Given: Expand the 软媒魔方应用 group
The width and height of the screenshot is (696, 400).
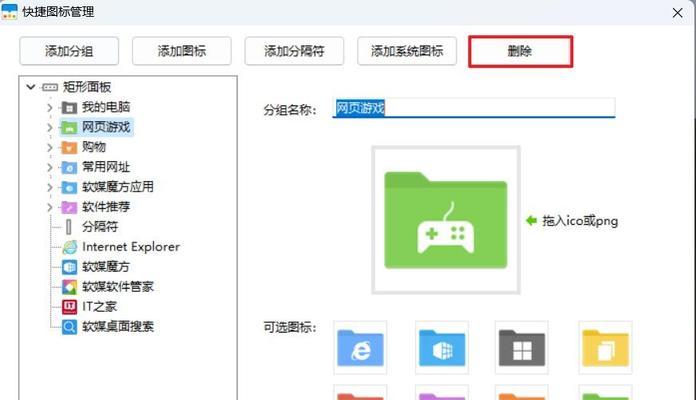Looking at the screenshot, I should pyautogui.click(x=50, y=187).
